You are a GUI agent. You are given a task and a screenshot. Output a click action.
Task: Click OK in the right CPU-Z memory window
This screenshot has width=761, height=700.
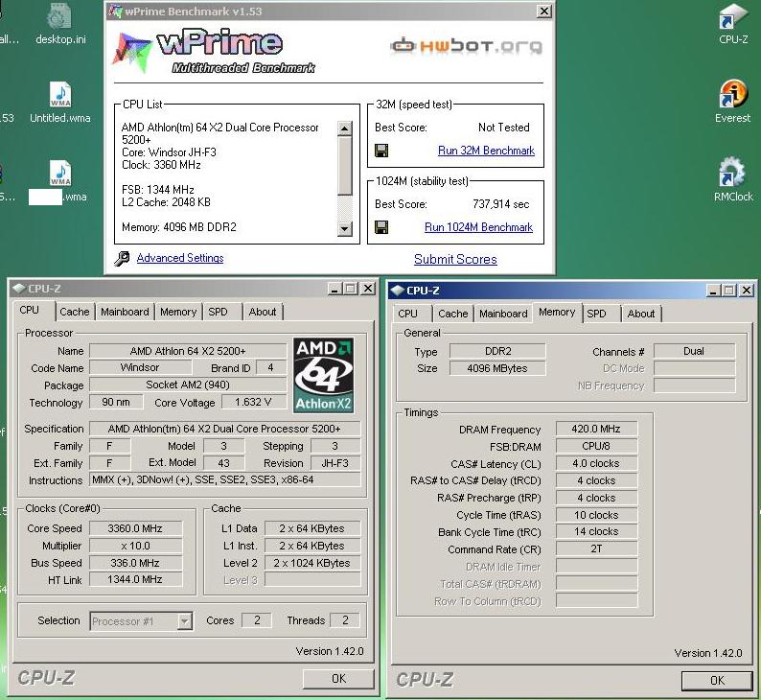[x=717, y=680]
